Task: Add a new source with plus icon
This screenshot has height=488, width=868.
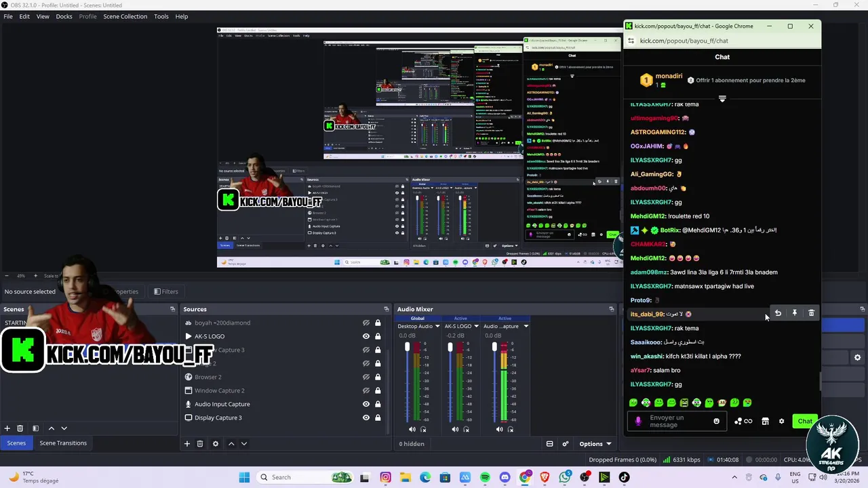Action: coord(187,444)
